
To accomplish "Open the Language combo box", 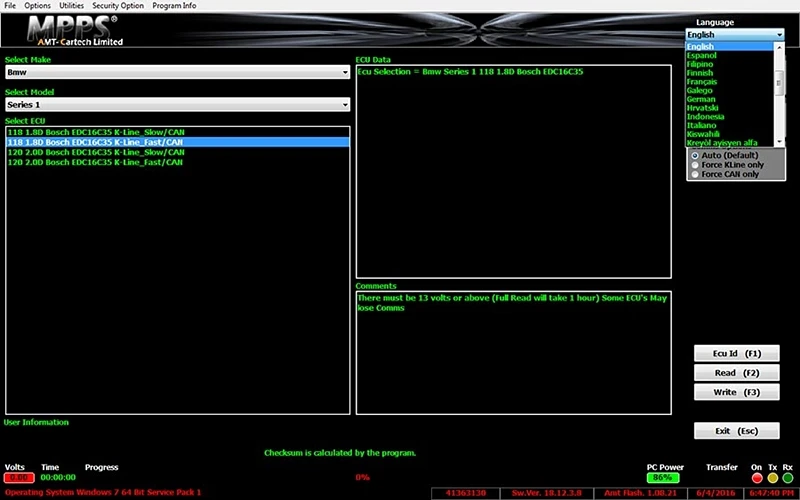I will [734, 35].
